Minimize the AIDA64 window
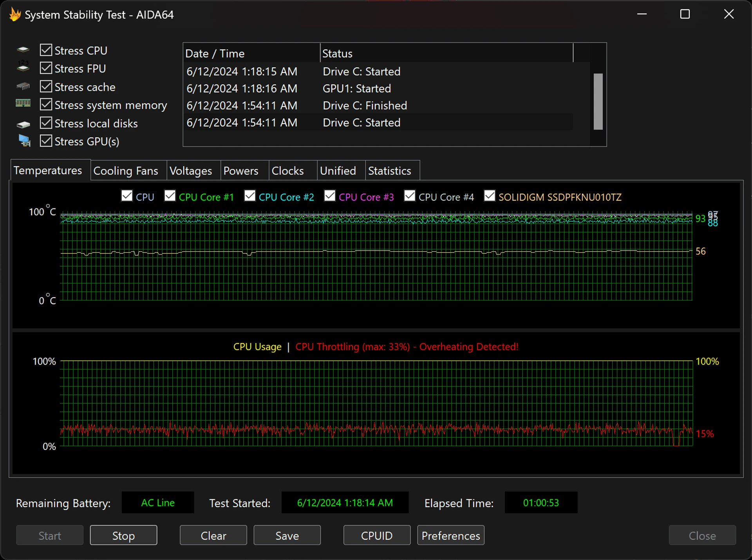Viewport: 752px width, 560px height. (642, 14)
